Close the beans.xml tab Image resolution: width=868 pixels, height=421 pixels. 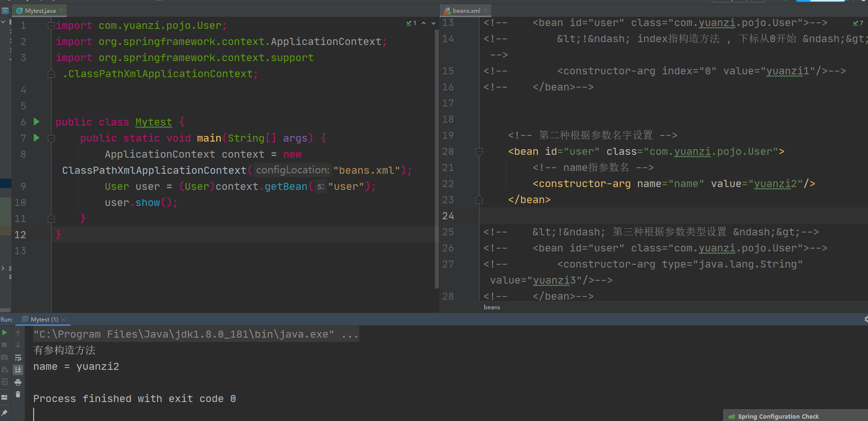click(x=486, y=10)
